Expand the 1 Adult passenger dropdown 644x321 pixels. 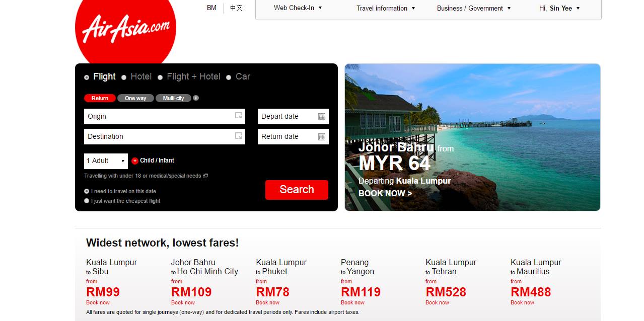click(x=106, y=161)
